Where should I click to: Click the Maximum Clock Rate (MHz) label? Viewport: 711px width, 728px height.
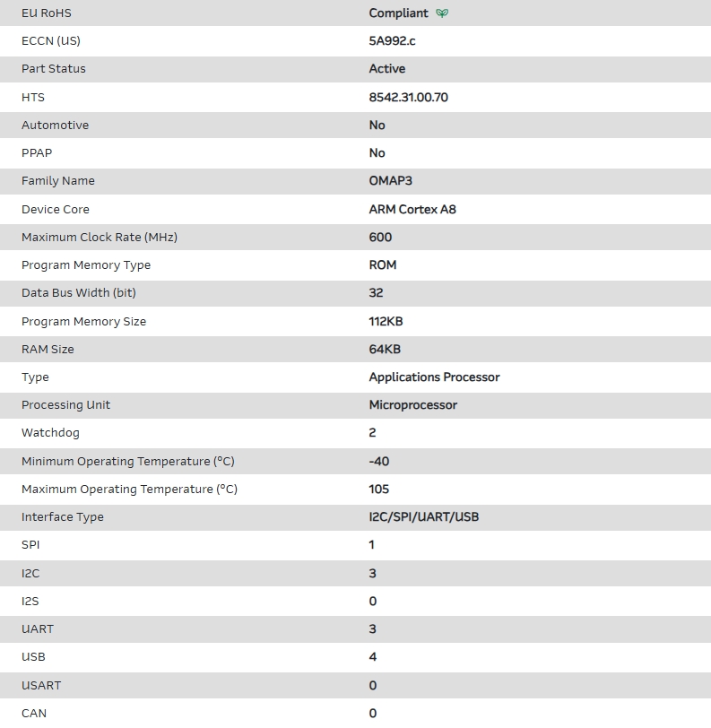coord(100,238)
